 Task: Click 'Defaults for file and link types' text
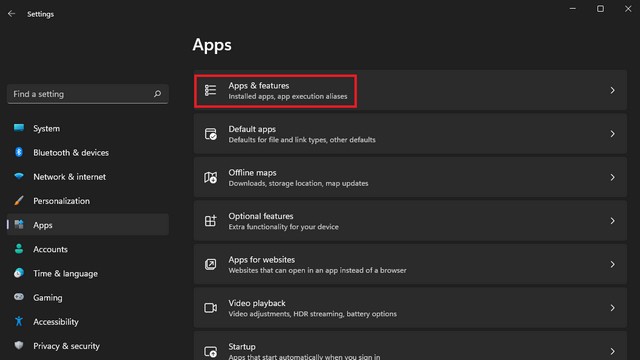pos(278,140)
